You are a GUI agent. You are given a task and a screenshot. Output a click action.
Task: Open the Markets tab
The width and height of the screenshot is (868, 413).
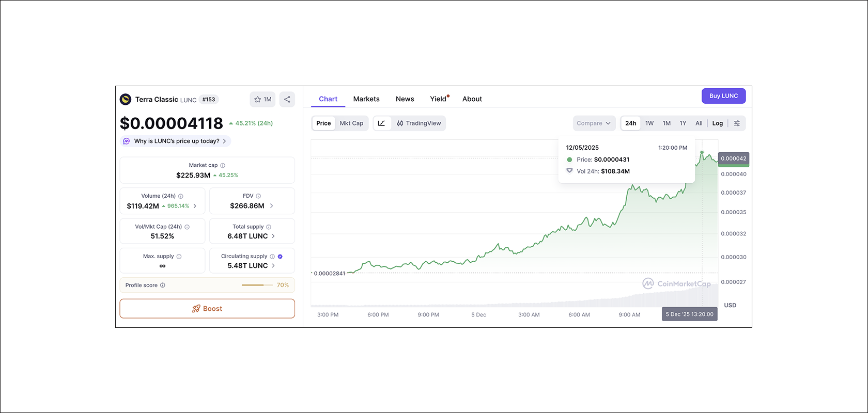click(366, 99)
